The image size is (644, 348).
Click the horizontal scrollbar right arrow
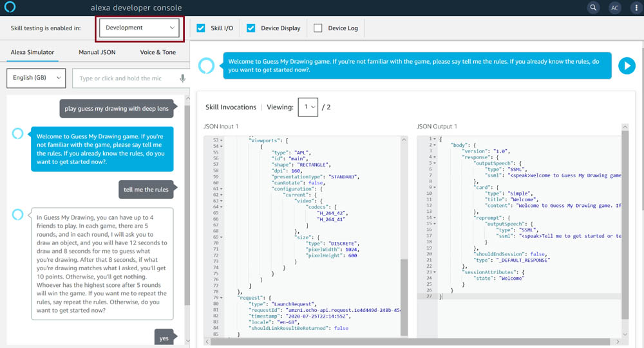(618, 342)
